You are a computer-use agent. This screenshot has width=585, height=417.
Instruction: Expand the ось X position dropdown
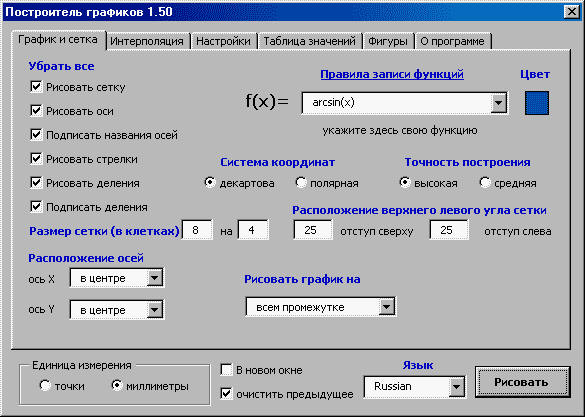pos(154,278)
